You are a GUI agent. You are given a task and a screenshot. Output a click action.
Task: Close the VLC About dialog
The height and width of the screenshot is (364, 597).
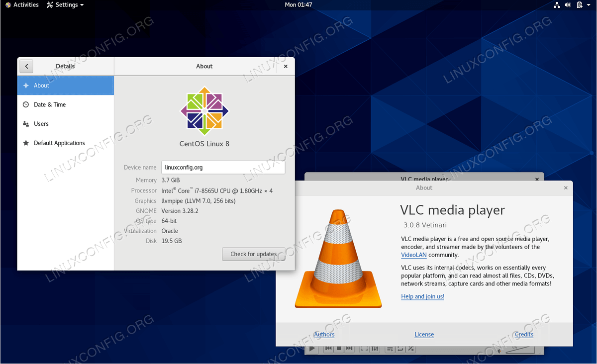point(566,187)
